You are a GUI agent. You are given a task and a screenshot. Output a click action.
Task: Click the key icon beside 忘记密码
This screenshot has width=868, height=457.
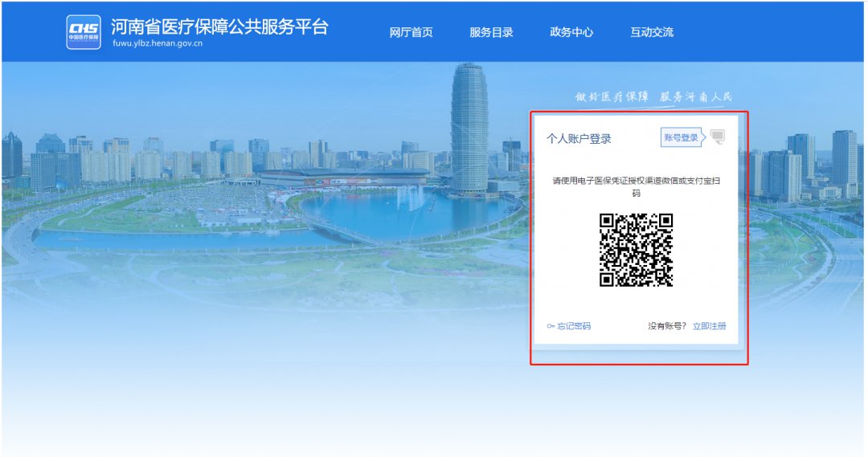[551, 326]
